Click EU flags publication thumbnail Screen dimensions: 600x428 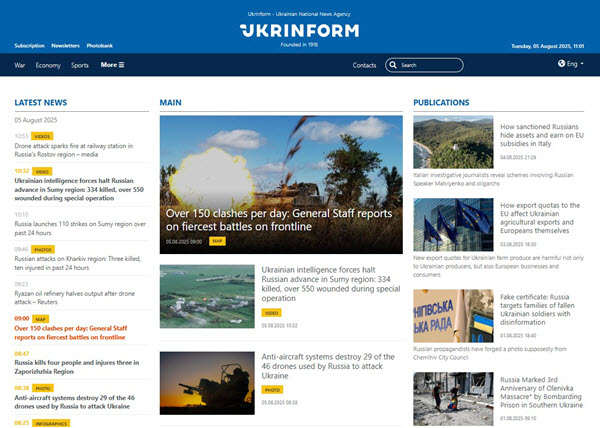tap(453, 225)
